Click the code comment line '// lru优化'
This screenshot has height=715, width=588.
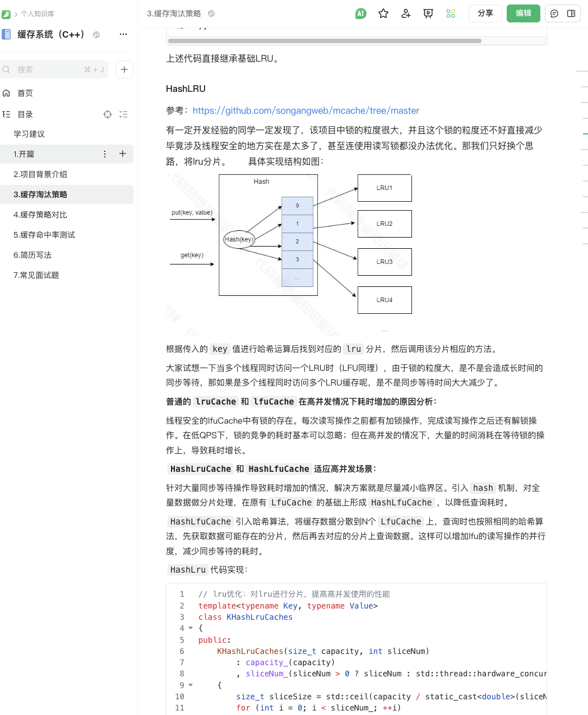pyautogui.click(x=294, y=594)
